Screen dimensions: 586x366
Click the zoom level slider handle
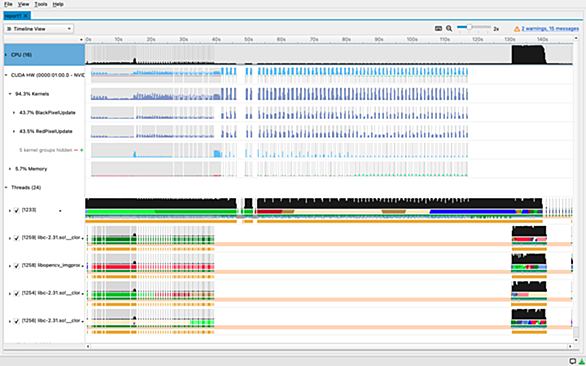click(x=469, y=27)
